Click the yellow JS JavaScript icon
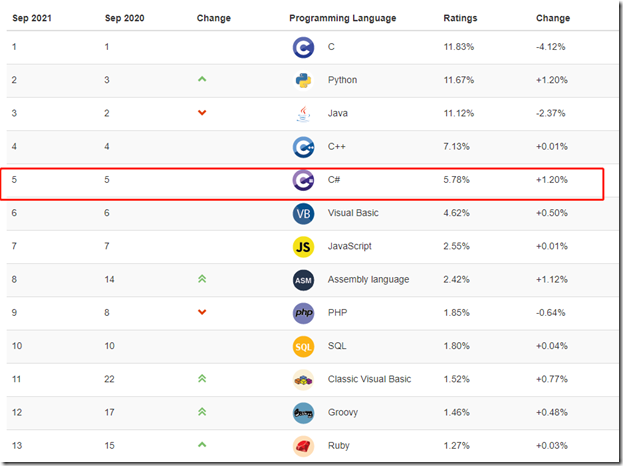 [x=303, y=247]
